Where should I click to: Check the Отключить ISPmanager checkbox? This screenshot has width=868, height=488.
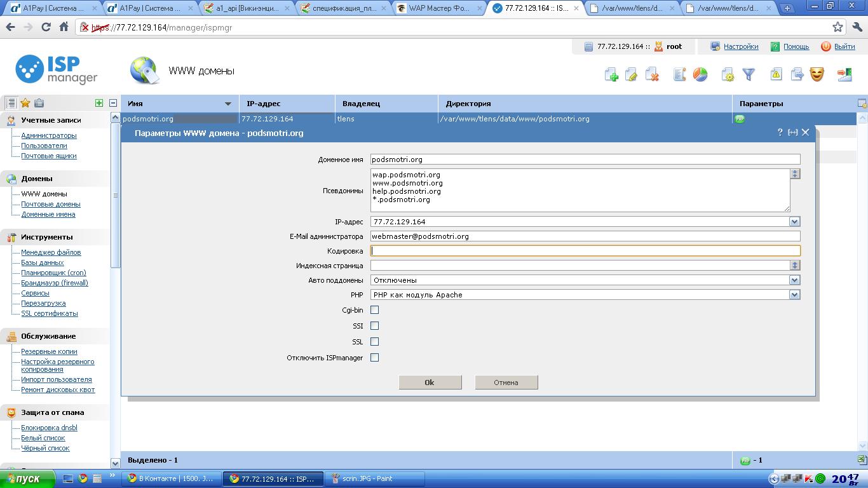coord(374,358)
